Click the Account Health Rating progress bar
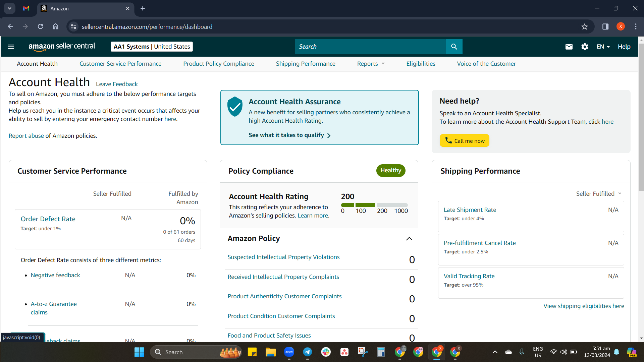Viewport: 644px width, 362px height. [x=374, y=205]
